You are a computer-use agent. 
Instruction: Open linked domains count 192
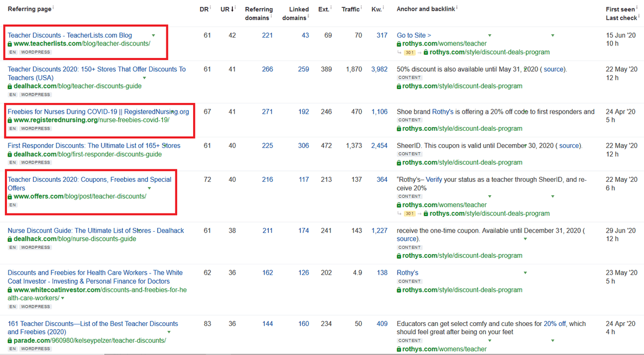point(304,112)
